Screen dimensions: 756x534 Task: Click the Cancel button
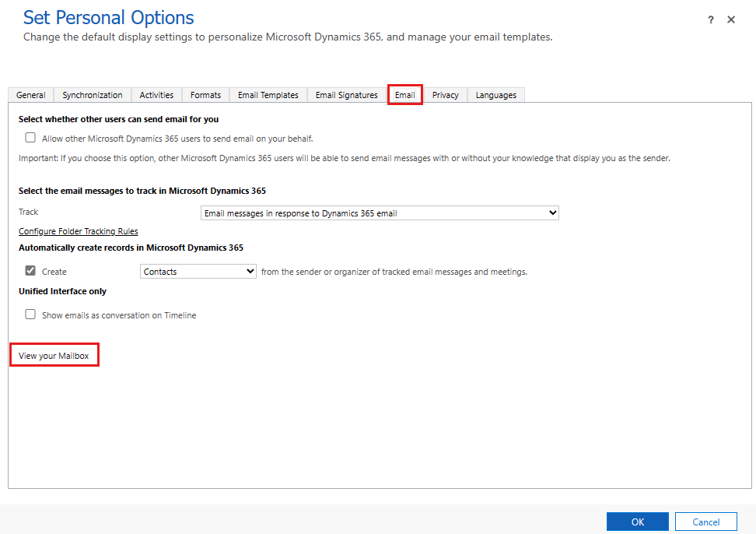pyautogui.click(x=706, y=522)
